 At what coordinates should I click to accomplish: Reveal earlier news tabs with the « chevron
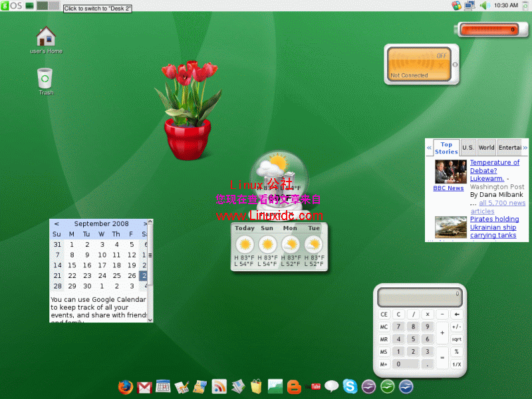429,147
